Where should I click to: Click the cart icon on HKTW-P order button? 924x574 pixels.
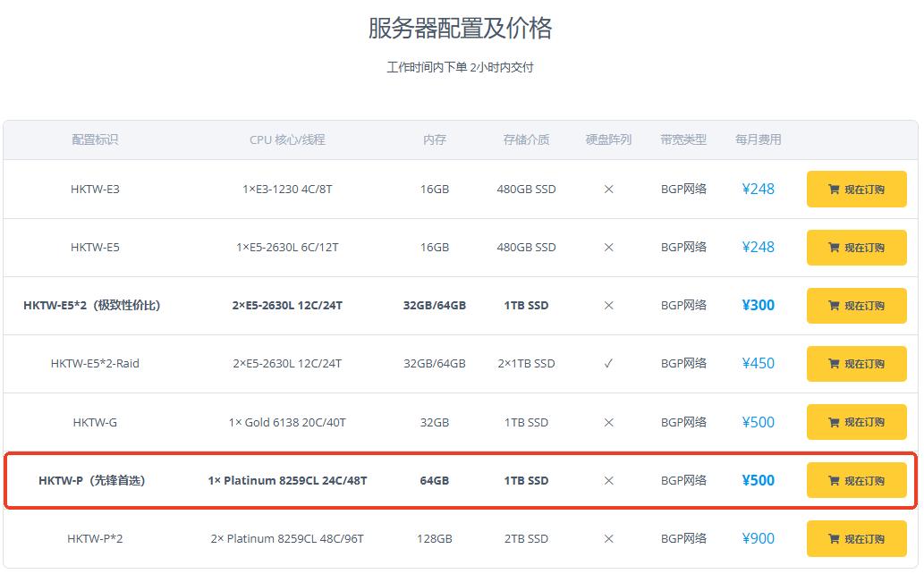point(834,479)
